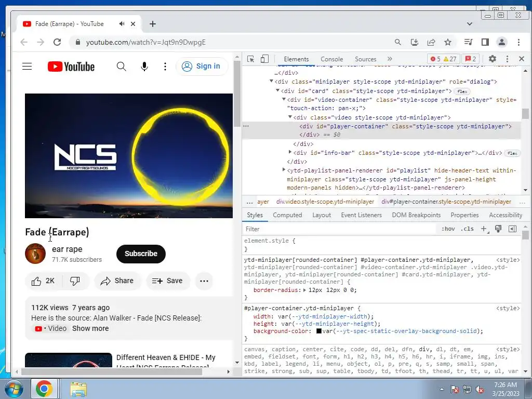This screenshot has height=399, width=532.
Task: Open tab search chevron dropdown
Action: tap(470, 24)
